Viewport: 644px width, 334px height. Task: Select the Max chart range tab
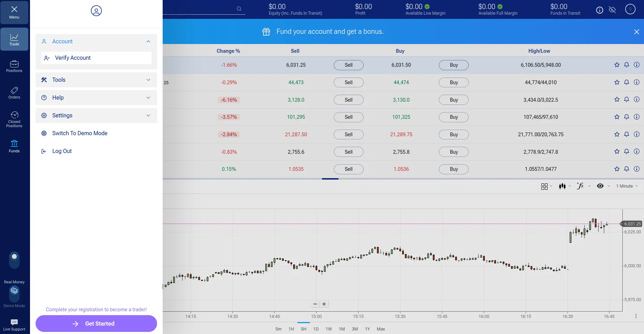pos(381,329)
